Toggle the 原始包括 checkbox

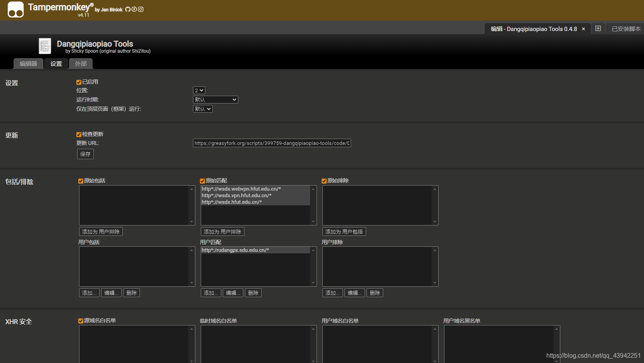[81, 181]
